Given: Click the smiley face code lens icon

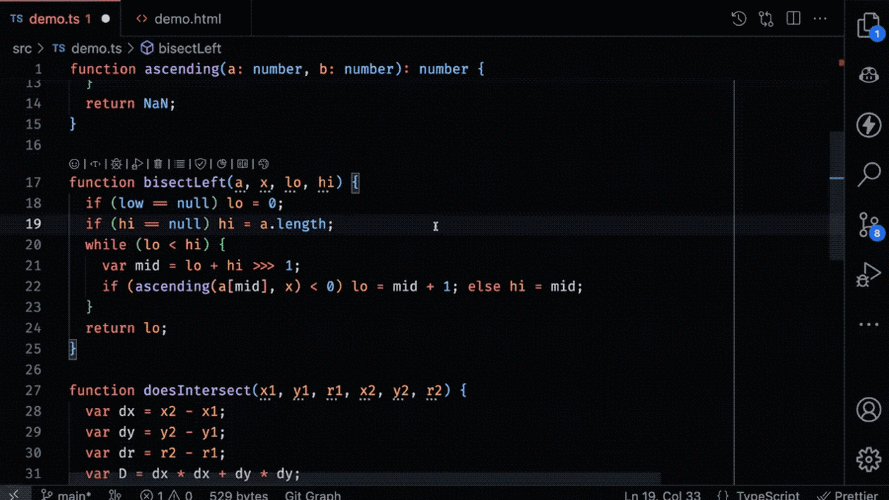Looking at the screenshot, I should click(74, 164).
